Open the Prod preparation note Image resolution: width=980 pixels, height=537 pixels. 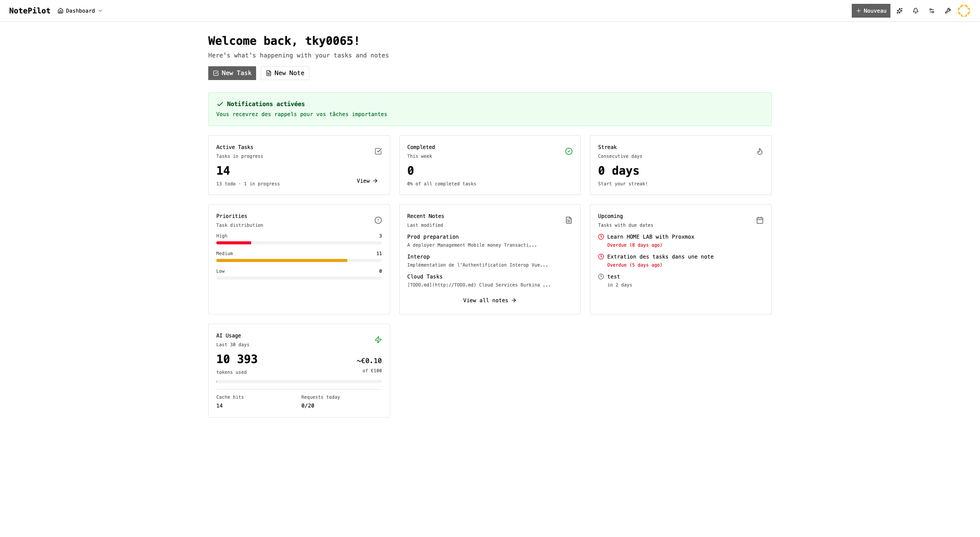tap(433, 237)
